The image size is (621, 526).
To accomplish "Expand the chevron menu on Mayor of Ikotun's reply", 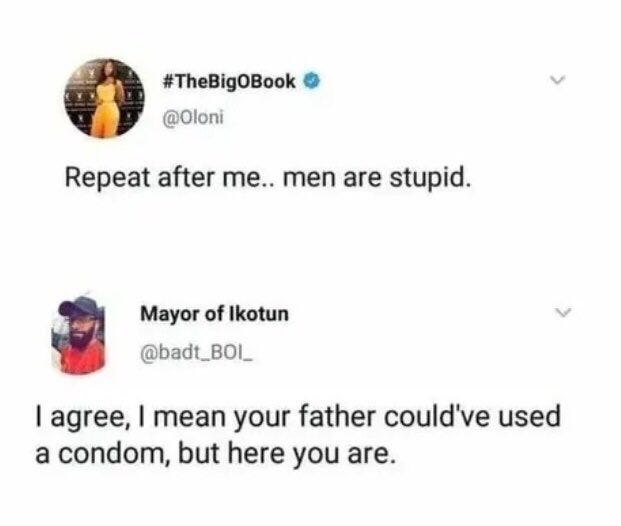I will 564,312.
